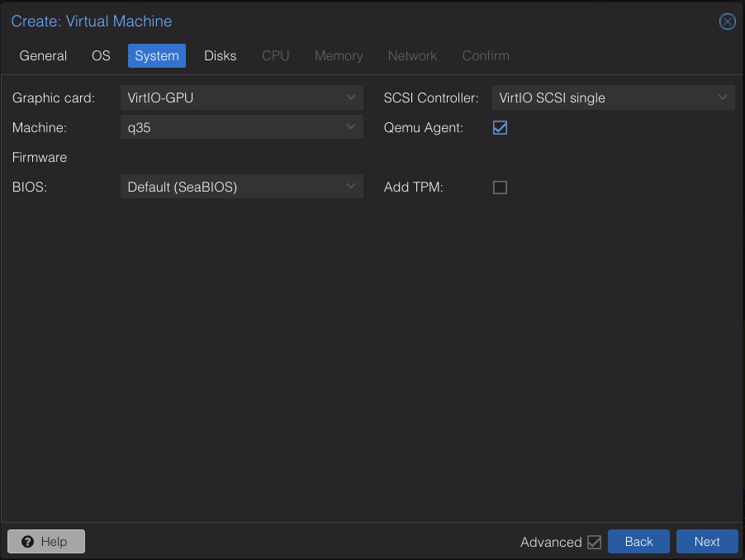The width and height of the screenshot is (745, 560).
Task: Open the SCSI Controller dropdown
Action: (x=613, y=97)
